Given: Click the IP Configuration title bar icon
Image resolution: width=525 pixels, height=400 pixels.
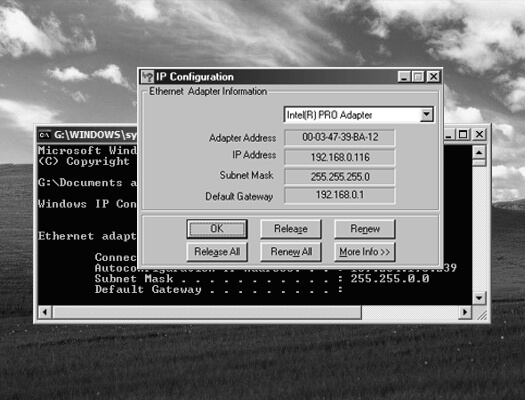Looking at the screenshot, I should click(x=147, y=77).
